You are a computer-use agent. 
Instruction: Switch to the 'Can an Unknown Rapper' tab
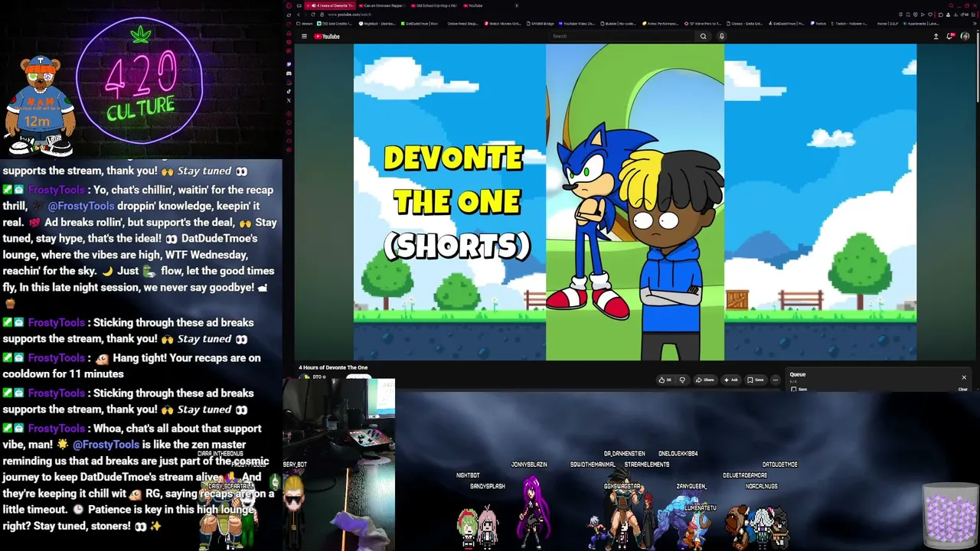(381, 5)
